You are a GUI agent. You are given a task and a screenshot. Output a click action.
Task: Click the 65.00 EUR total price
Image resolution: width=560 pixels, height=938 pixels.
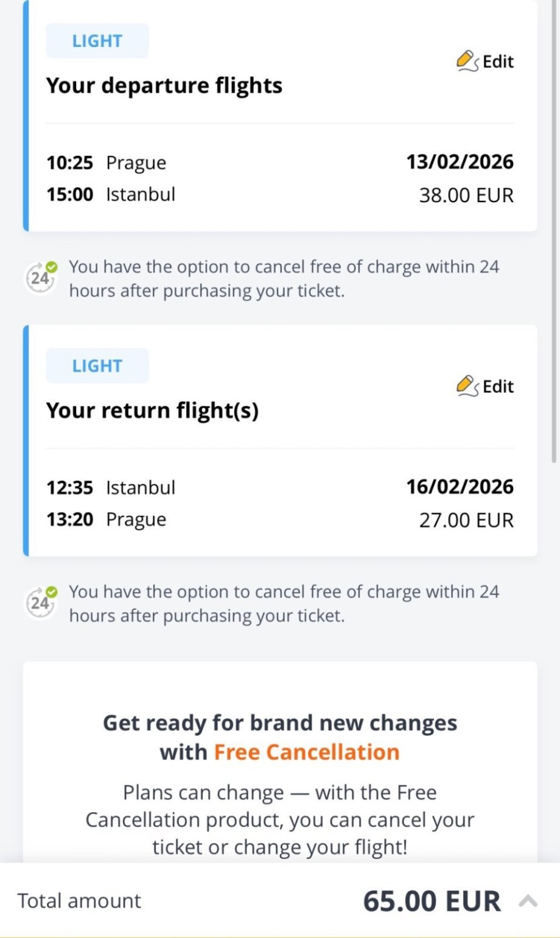[432, 901]
